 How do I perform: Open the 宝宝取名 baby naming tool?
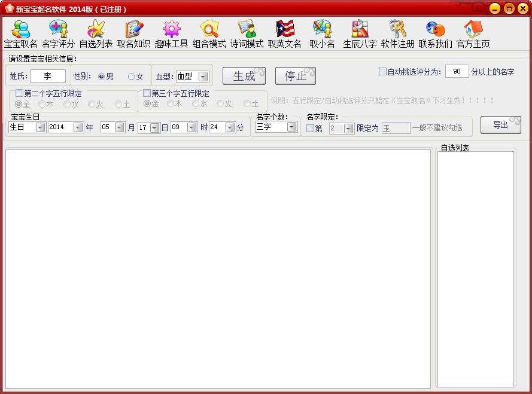coord(20,34)
